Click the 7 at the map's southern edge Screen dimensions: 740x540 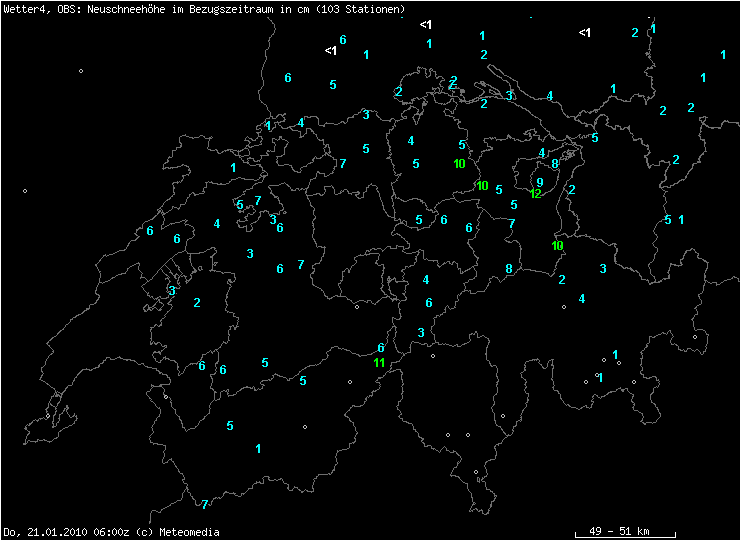click(204, 505)
